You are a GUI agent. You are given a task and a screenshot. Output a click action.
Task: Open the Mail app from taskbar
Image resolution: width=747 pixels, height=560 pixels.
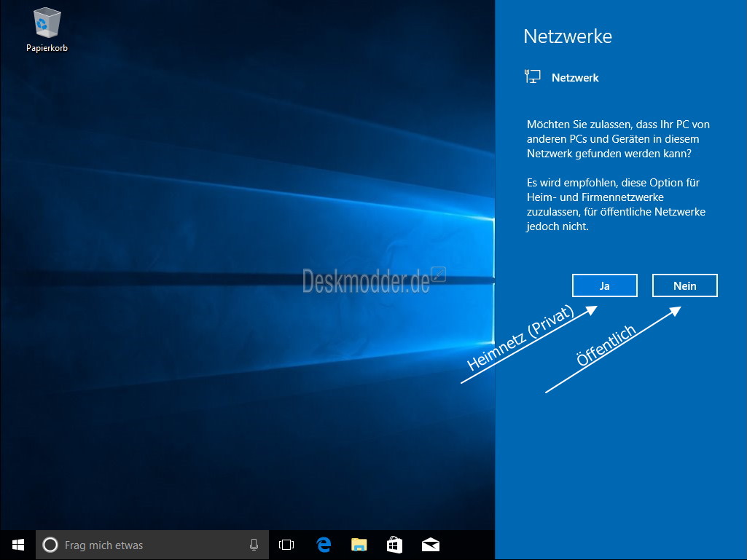click(431, 545)
